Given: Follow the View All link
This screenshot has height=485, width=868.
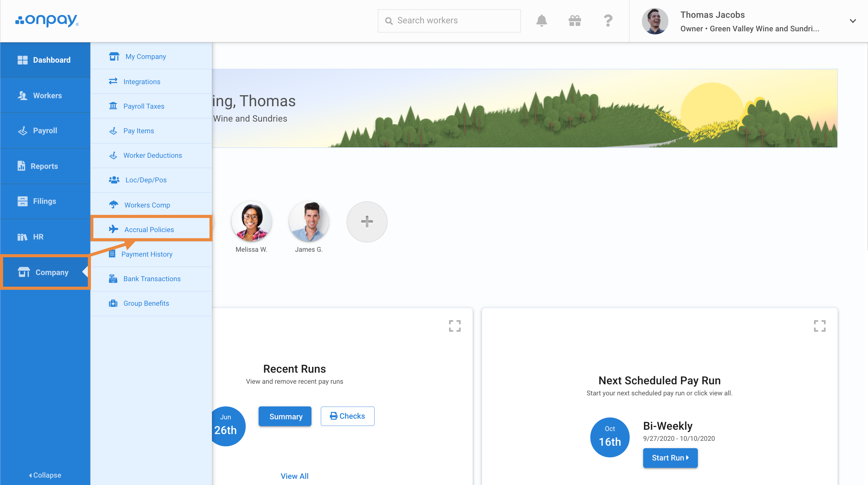Looking at the screenshot, I should point(294,476).
